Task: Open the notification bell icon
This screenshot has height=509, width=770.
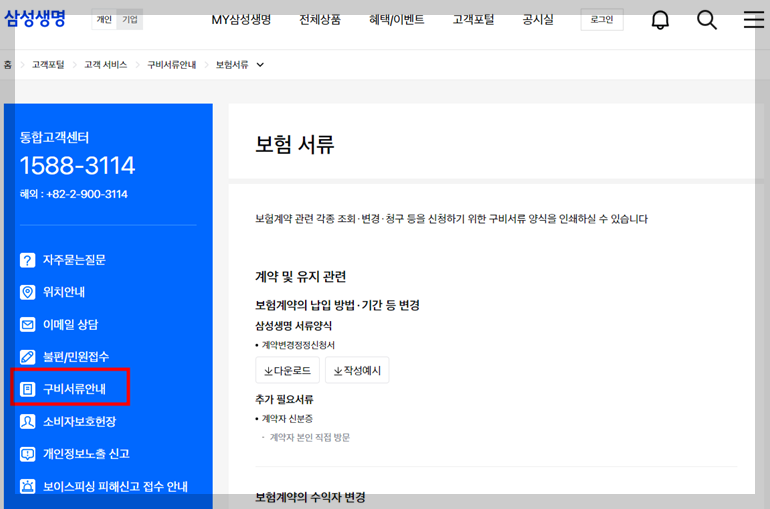Action: point(660,20)
